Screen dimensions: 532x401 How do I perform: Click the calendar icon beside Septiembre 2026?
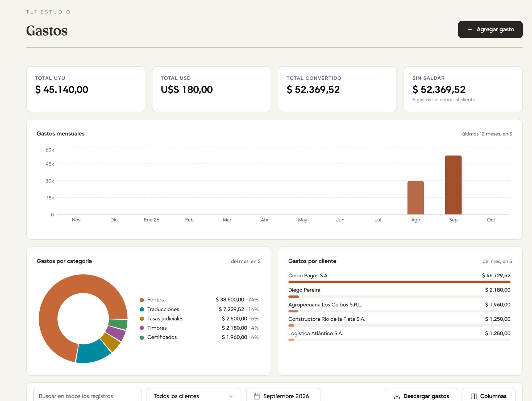[257, 396]
